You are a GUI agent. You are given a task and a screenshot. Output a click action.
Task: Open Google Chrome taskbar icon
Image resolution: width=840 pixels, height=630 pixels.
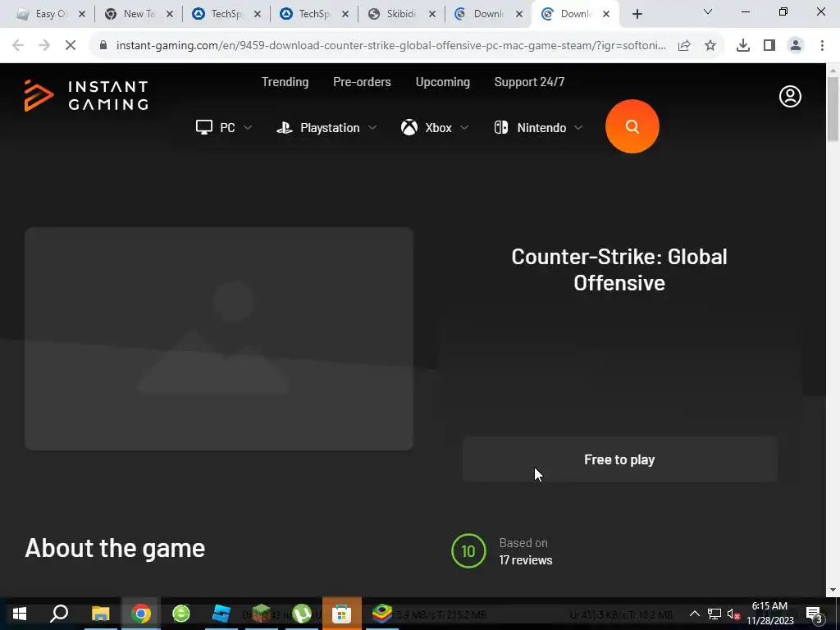(141, 614)
